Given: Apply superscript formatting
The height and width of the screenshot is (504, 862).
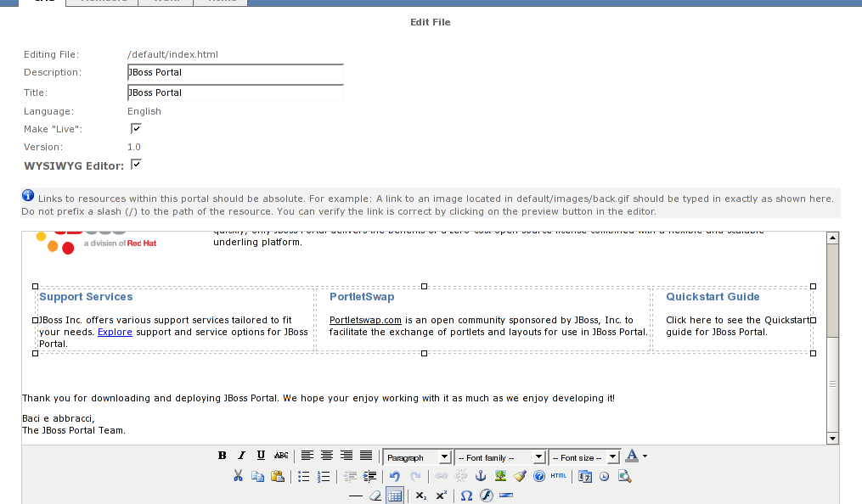Looking at the screenshot, I should (441, 496).
